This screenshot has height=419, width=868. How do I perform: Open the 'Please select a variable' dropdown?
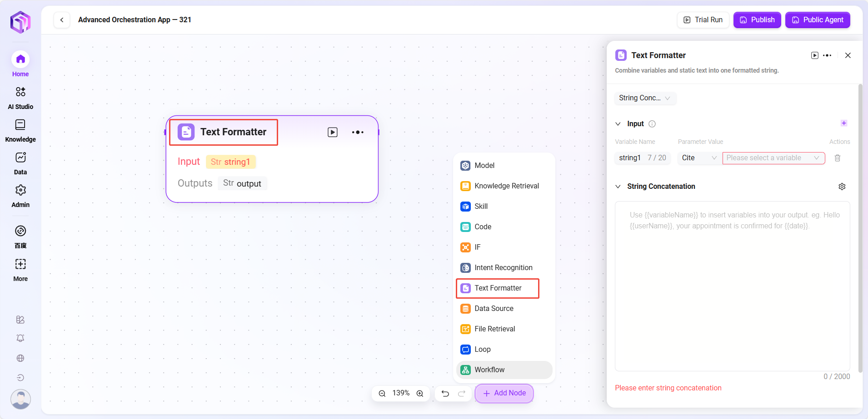coord(773,158)
